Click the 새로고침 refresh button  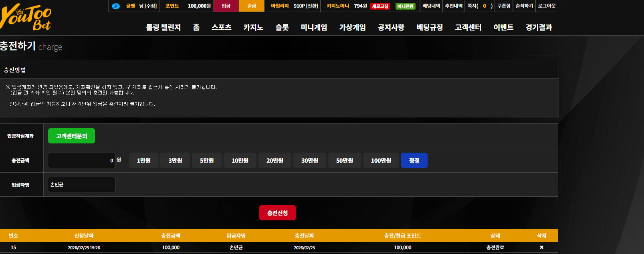coord(380,6)
